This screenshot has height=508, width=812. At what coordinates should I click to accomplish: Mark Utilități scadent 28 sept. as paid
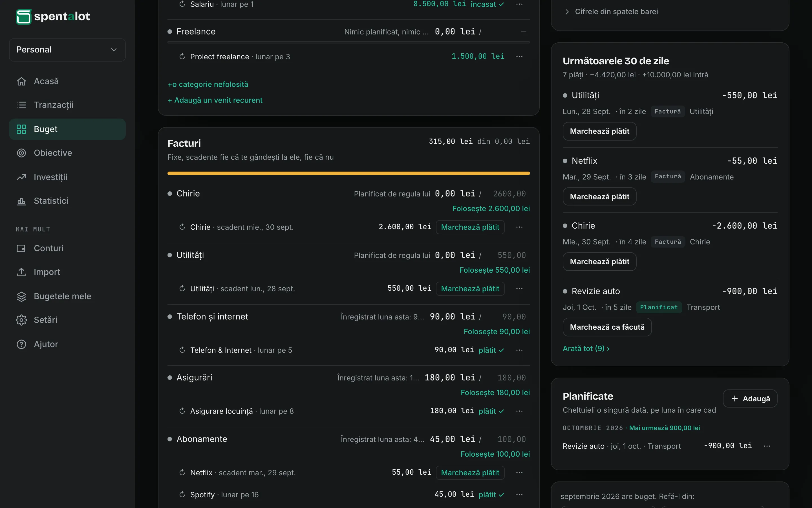point(470,289)
